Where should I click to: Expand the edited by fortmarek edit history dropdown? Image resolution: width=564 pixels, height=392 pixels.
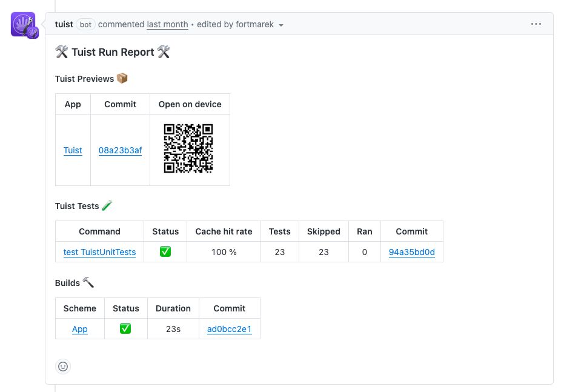click(240, 24)
